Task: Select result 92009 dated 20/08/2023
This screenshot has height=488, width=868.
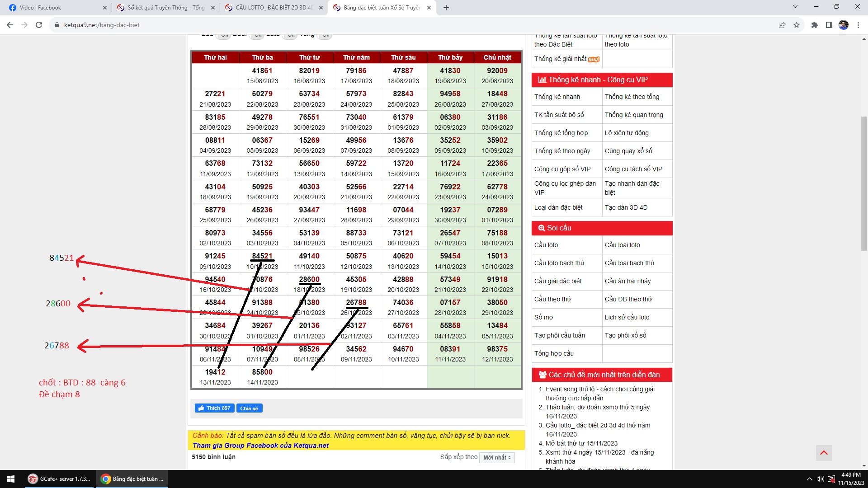Action: click(497, 75)
